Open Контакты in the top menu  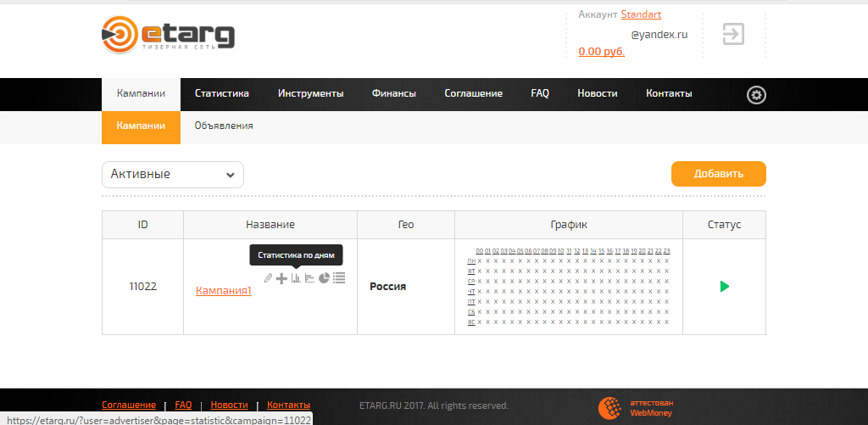point(669,94)
